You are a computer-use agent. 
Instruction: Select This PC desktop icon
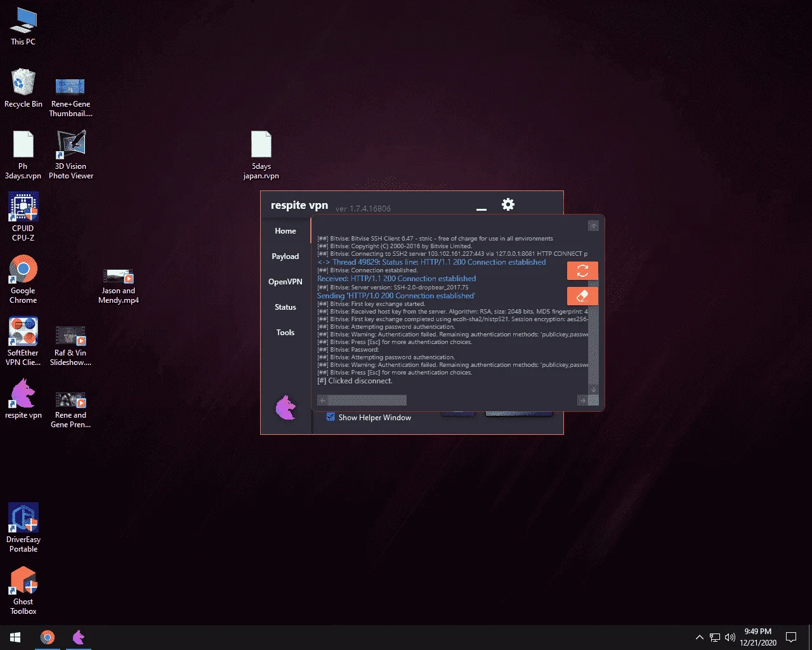pos(23,27)
